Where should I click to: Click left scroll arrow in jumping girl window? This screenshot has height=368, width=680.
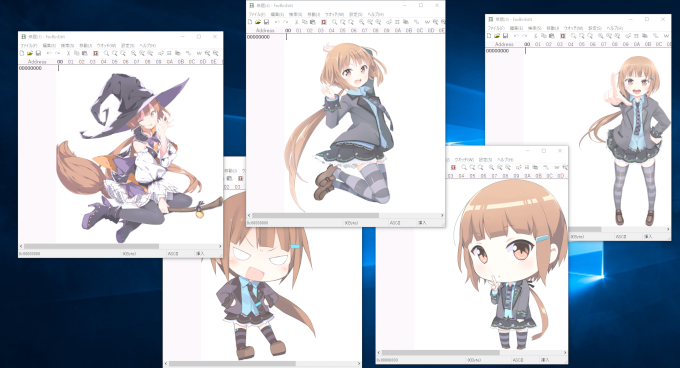[x=249, y=215]
